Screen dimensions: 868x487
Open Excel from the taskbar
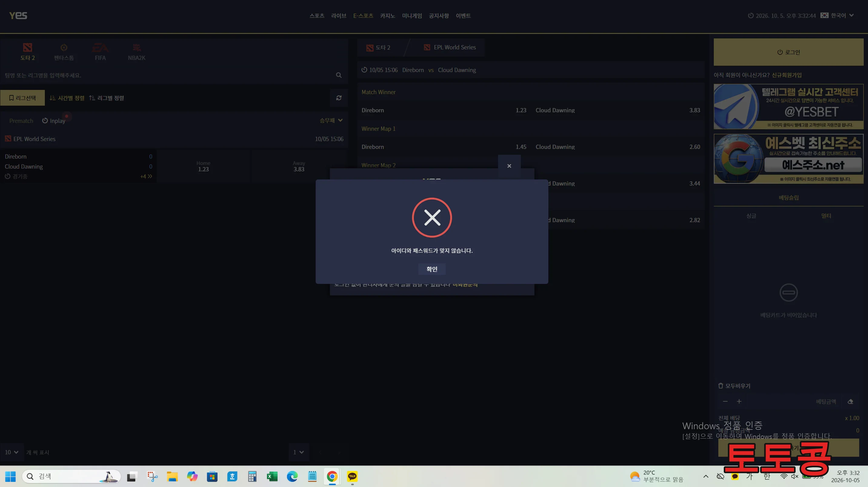pos(272,476)
